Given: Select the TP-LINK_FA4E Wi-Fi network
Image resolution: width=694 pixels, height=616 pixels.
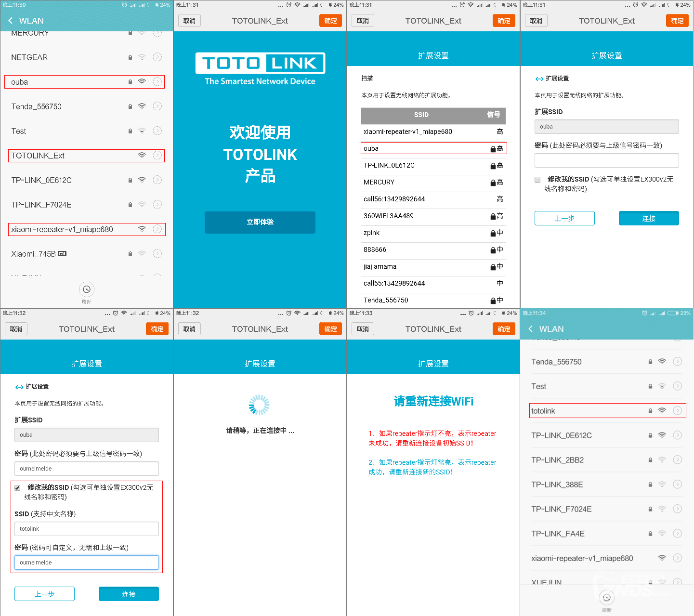Looking at the screenshot, I should pyautogui.click(x=607, y=533).
